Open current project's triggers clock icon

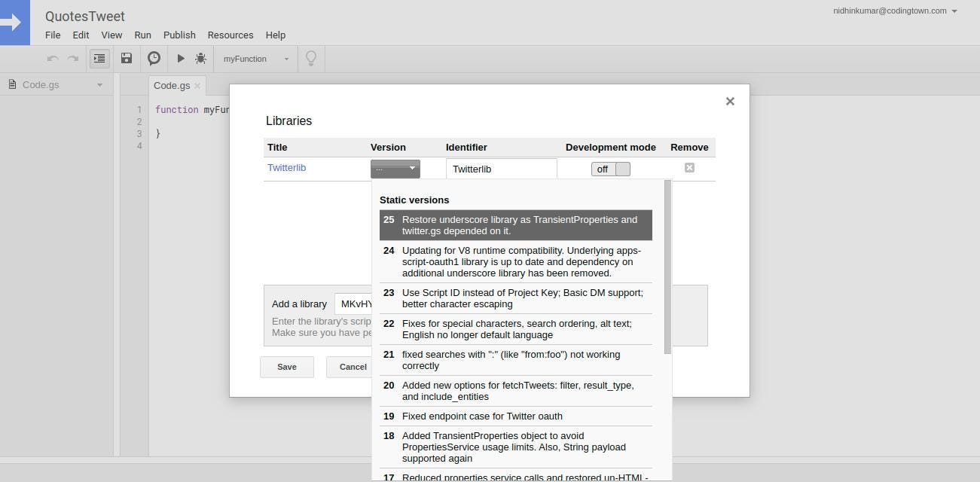click(x=154, y=59)
